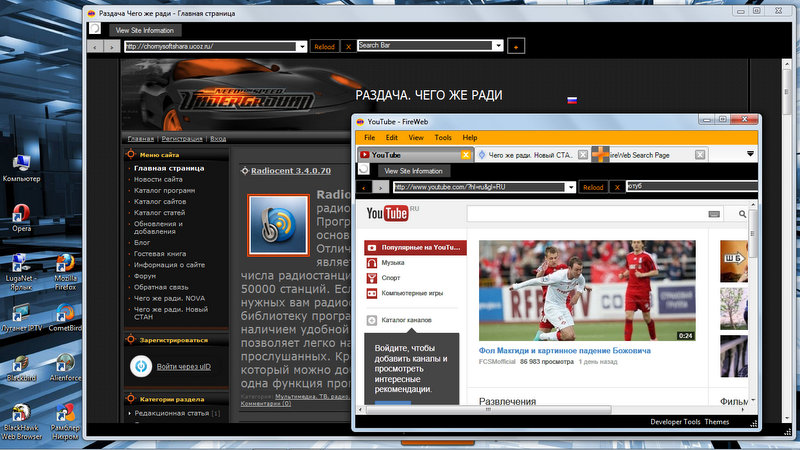
Task: Click the Спорт trophy icon
Action: coord(371,278)
